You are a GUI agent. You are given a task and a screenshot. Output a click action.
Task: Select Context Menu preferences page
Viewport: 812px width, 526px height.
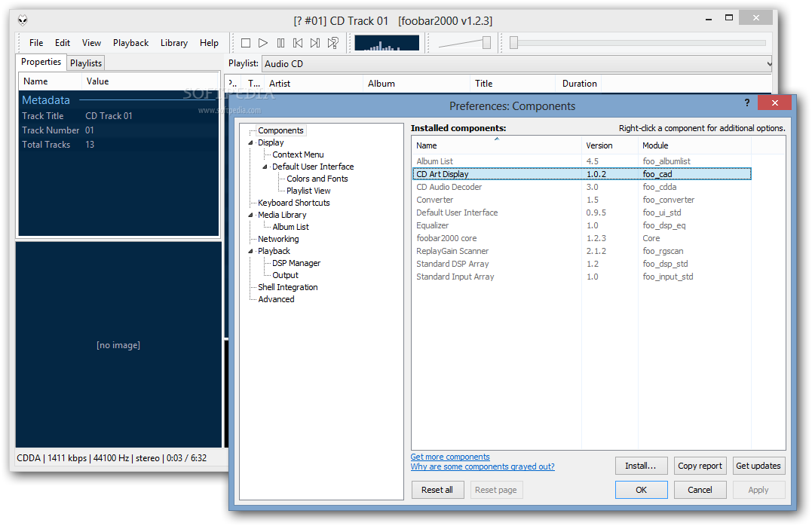298,154
